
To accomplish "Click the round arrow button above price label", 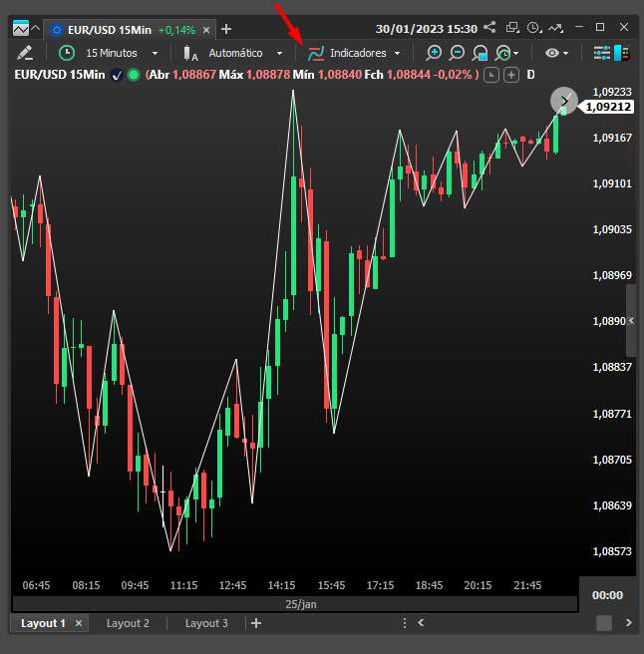I will (564, 100).
